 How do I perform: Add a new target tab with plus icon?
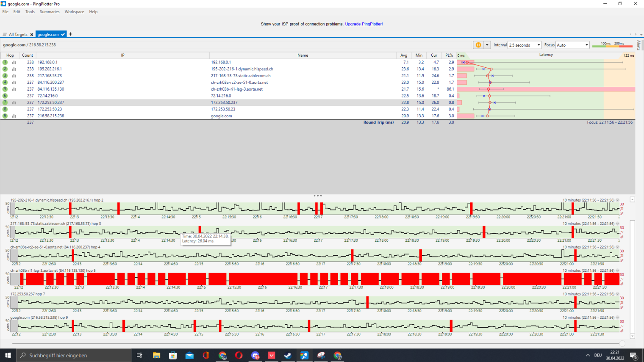(x=70, y=34)
